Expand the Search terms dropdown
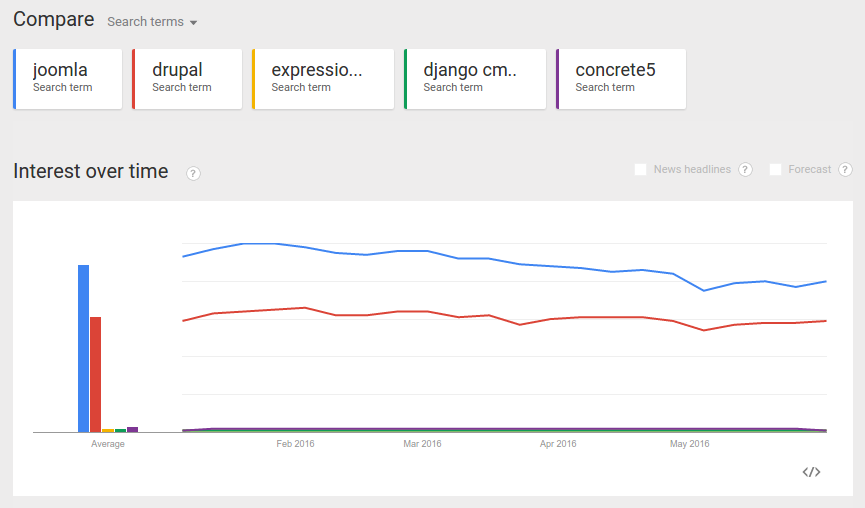Screen dimensions: 865x508 pyautogui.click(x=152, y=22)
